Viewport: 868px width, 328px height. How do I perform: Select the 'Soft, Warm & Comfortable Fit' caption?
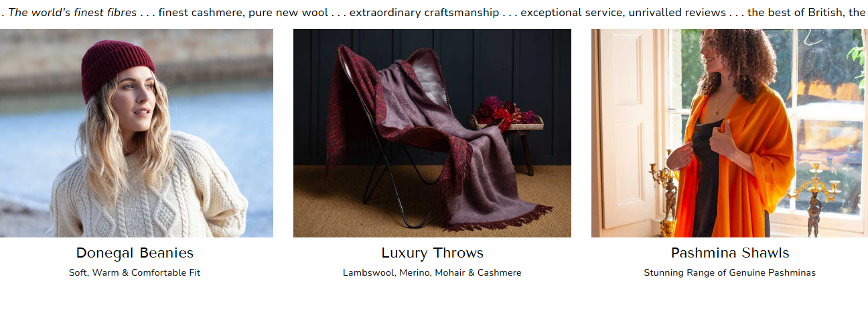[135, 273]
